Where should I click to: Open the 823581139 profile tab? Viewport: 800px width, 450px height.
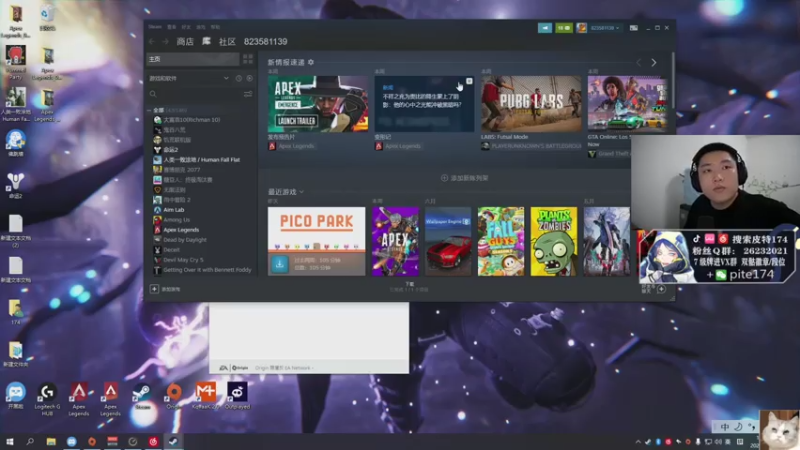click(265, 42)
